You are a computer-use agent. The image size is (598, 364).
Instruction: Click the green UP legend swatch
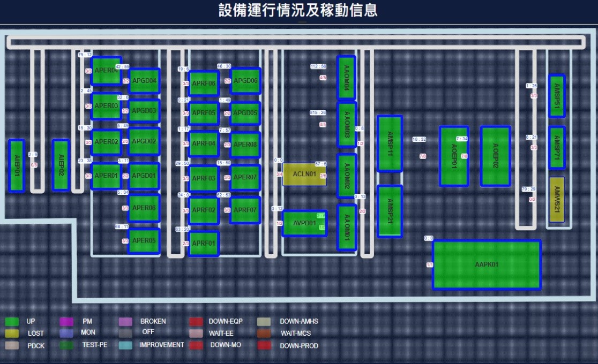point(12,322)
